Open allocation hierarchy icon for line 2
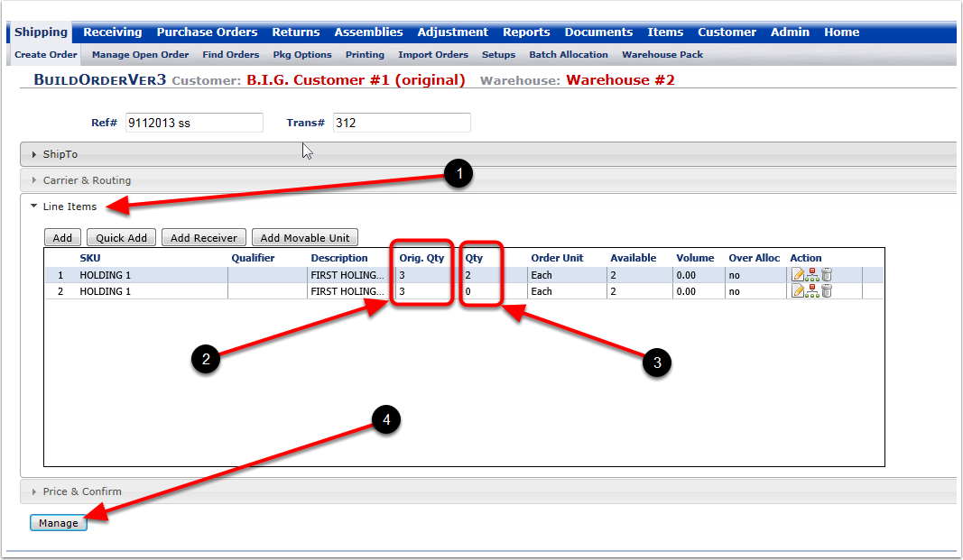 pos(812,290)
